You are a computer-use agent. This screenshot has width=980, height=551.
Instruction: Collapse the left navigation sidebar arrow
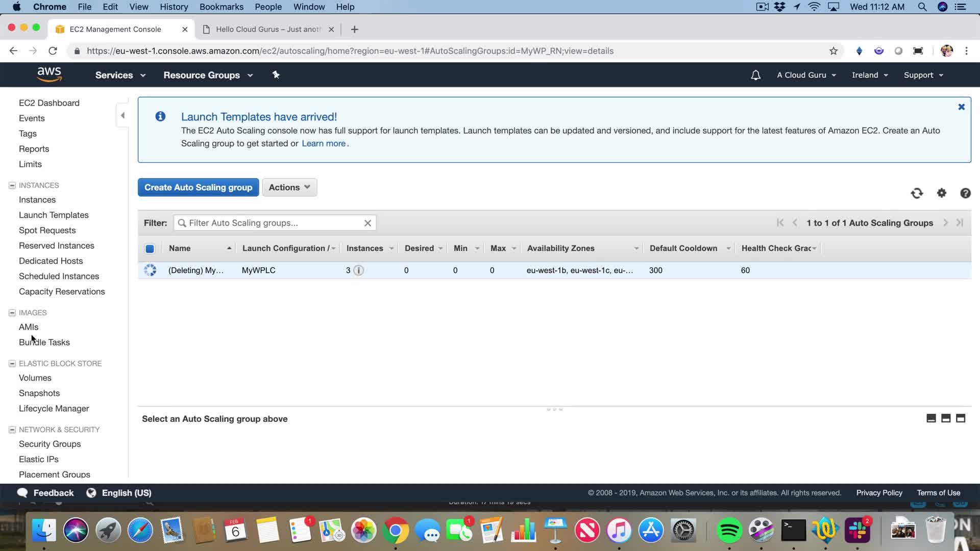122,115
